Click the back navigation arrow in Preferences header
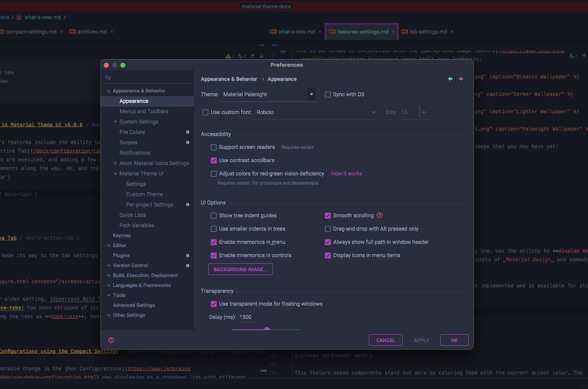Viewport: 588px width, 389px height. [x=450, y=79]
